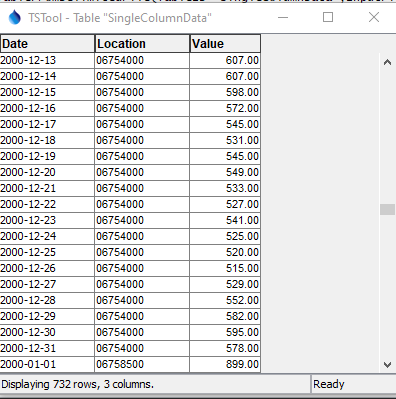Image resolution: width=396 pixels, height=399 pixels.
Task: Click value cell 582.00
Action: point(225,316)
